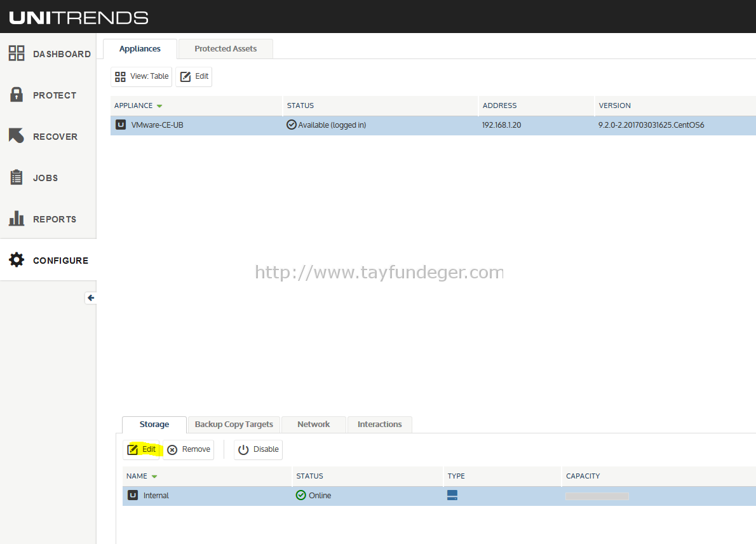756x544 pixels.
Task: Click the Disable storage button
Action: point(258,449)
